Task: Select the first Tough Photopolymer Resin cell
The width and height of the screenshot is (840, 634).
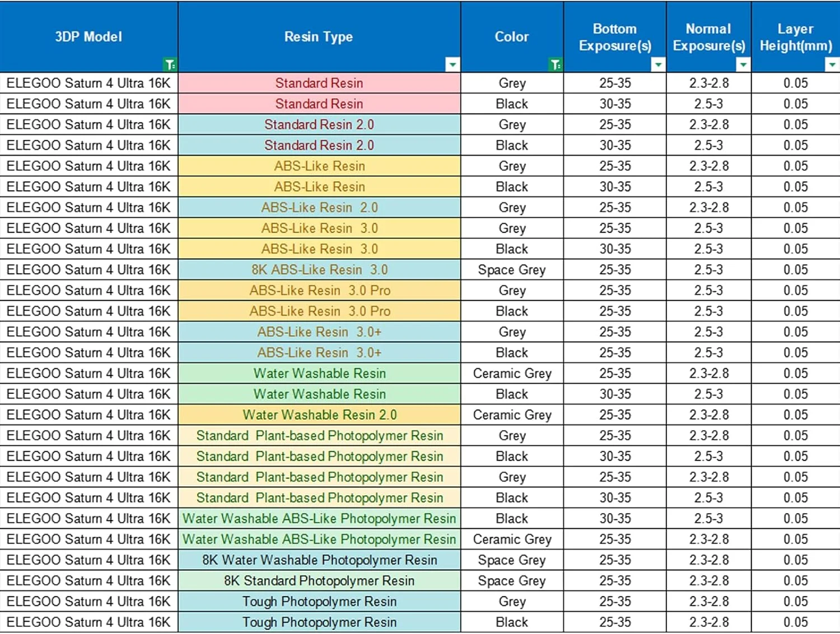Action: tap(319, 602)
